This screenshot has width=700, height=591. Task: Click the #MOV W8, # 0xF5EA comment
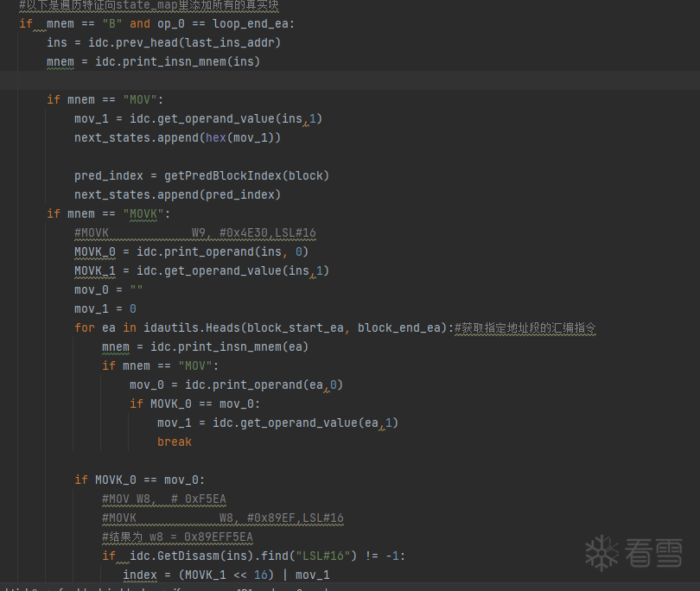pos(163,499)
